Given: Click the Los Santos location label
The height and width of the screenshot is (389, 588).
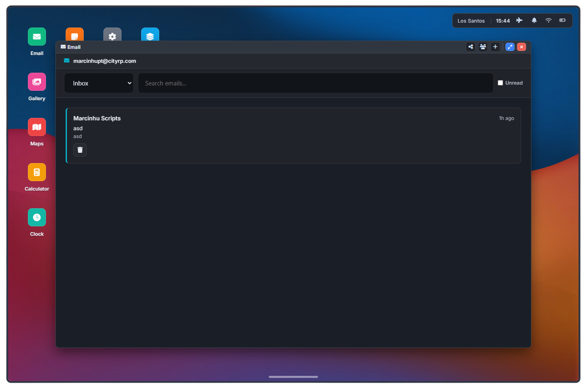Looking at the screenshot, I should coord(471,21).
